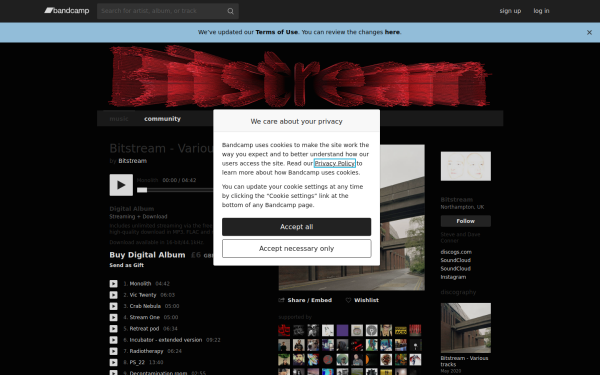600x375 pixels.
Task: Open the Terms of Use link in banner
Action: coord(276,32)
